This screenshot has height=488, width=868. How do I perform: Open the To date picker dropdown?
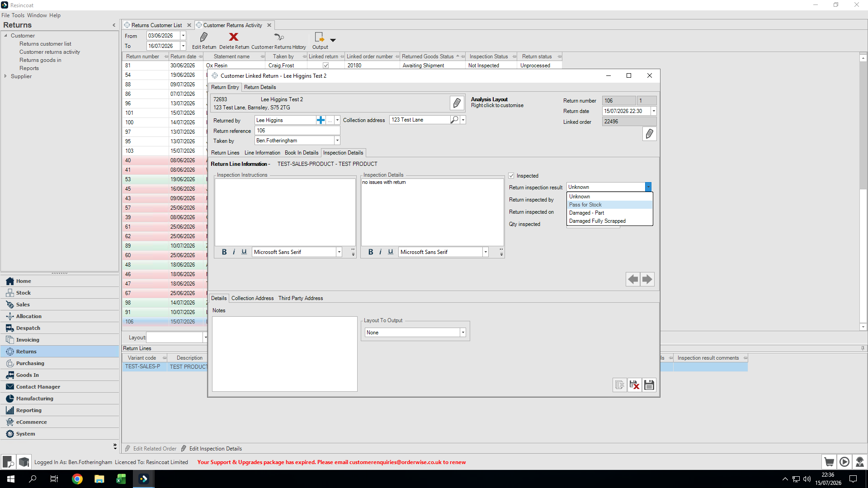click(183, 46)
